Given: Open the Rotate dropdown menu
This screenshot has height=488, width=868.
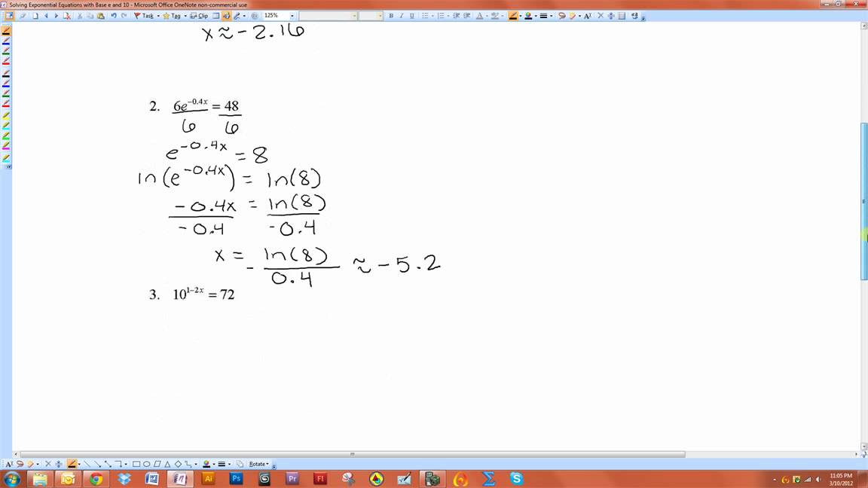Looking at the screenshot, I should [258, 464].
